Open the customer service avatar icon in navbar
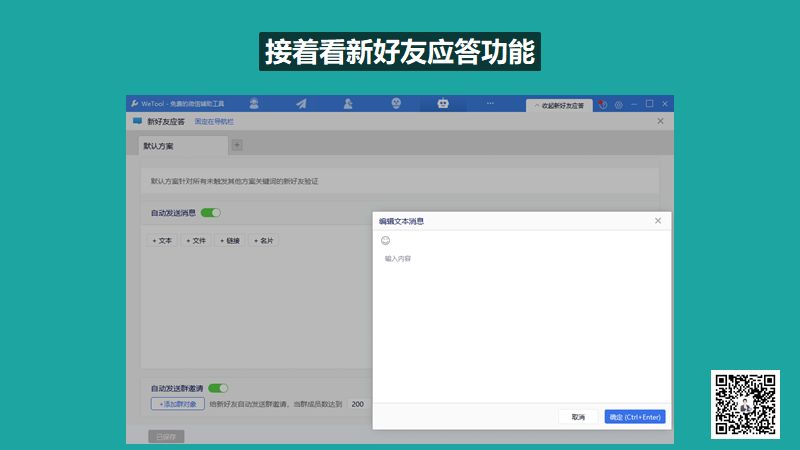 coord(255,103)
